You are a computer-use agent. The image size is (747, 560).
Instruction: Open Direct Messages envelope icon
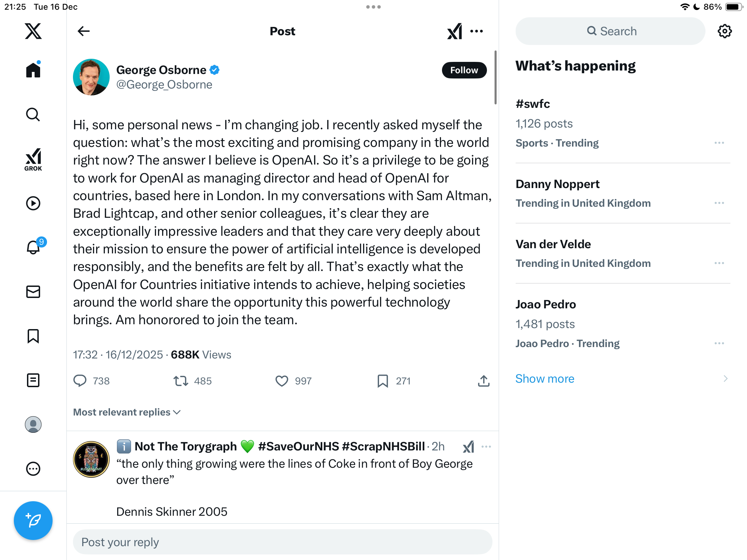tap(33, 292)
